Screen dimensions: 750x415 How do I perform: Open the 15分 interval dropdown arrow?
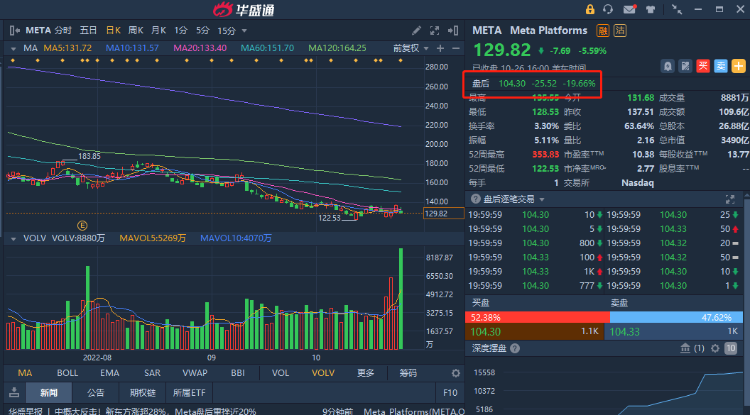click(244, 31)
